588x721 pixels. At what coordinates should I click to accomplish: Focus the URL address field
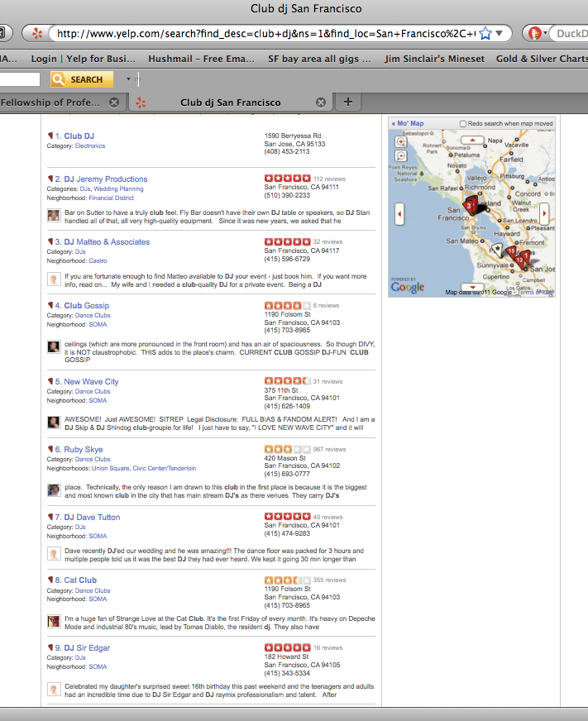pyautogui.click(x=265, y=34)
